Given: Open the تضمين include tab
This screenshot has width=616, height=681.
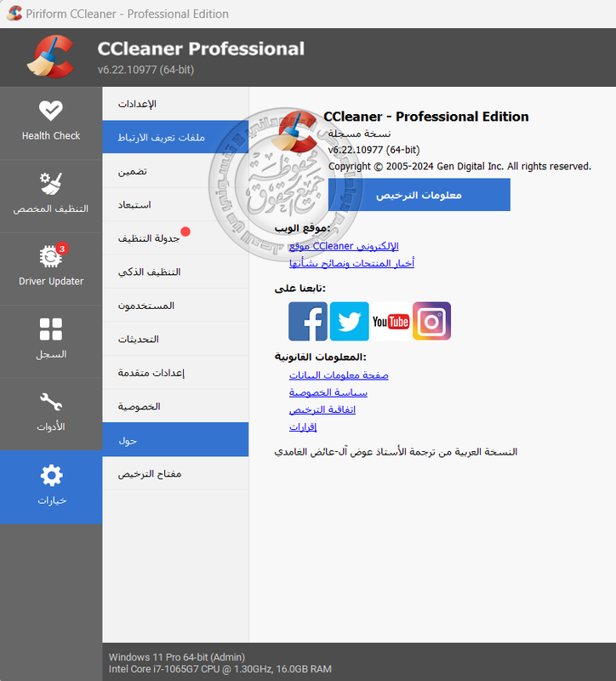Looking at the screenshot, I should pyautogui.click(x=175, y=171).
